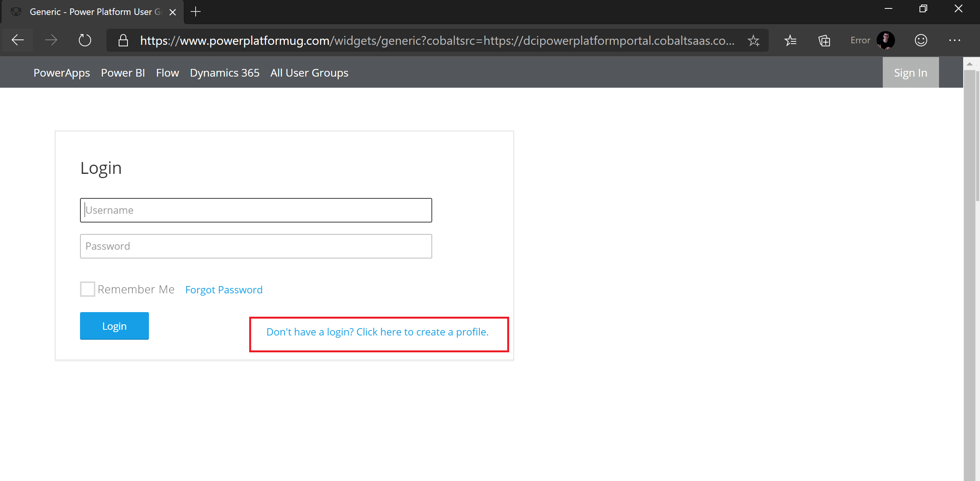980x481 pixels.
Task: Open the Settings and more menu
Action: click(954, 40)
